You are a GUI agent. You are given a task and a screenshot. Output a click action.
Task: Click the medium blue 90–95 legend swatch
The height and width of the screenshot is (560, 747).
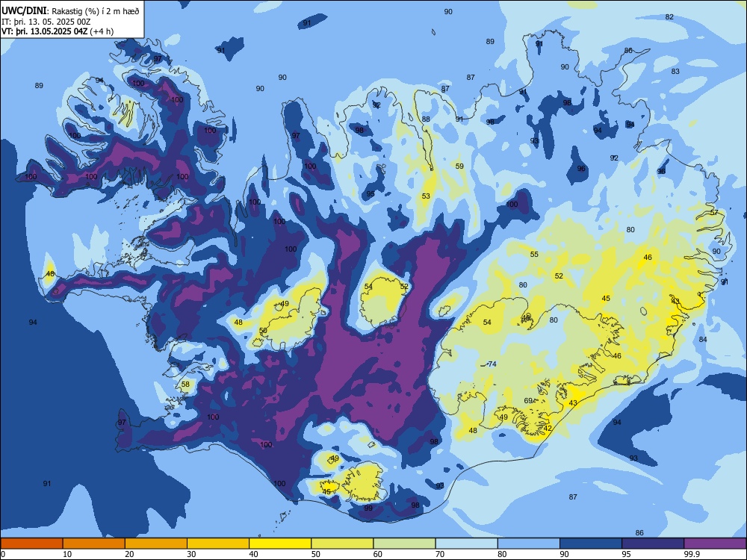click(x=591, y=544)
